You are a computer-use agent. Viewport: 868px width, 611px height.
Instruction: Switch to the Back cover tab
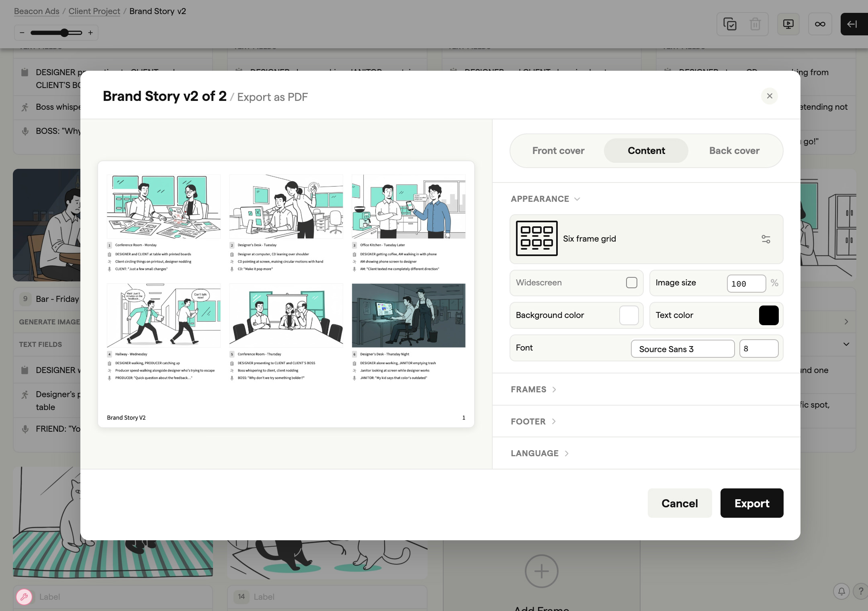click(734, 150)
